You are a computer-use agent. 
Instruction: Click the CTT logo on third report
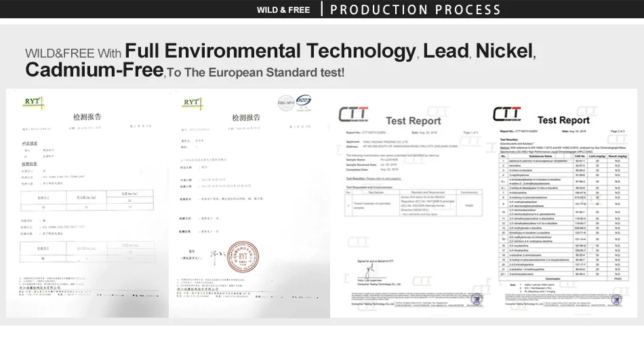pos(354,114)
